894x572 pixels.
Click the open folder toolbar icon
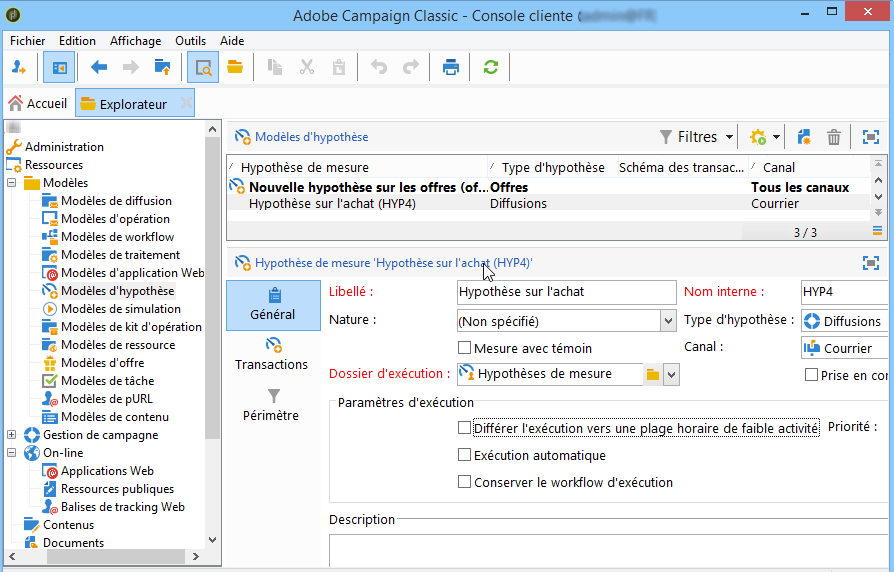[235, 67]
